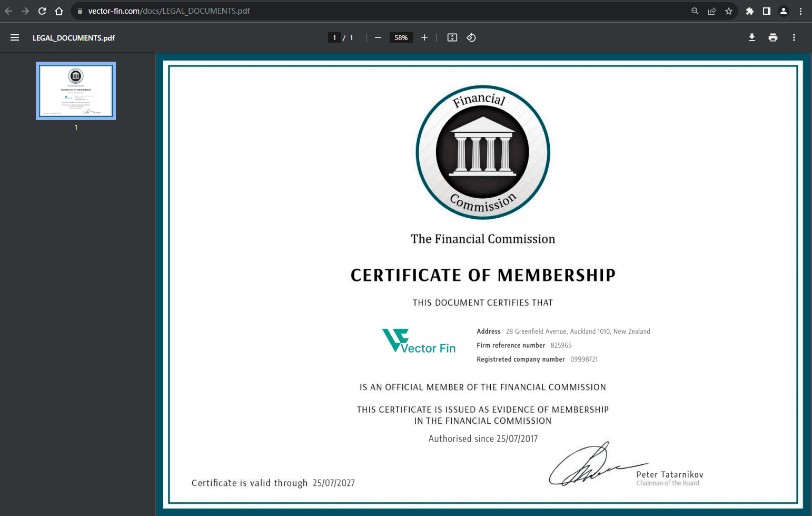Go back to the previous page
Screen dimensions: 812x516
(8, 11)
